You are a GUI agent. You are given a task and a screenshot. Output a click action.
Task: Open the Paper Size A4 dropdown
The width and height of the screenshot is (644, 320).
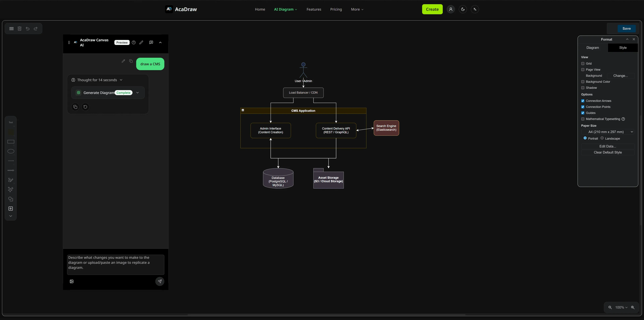tap(608, 132)
